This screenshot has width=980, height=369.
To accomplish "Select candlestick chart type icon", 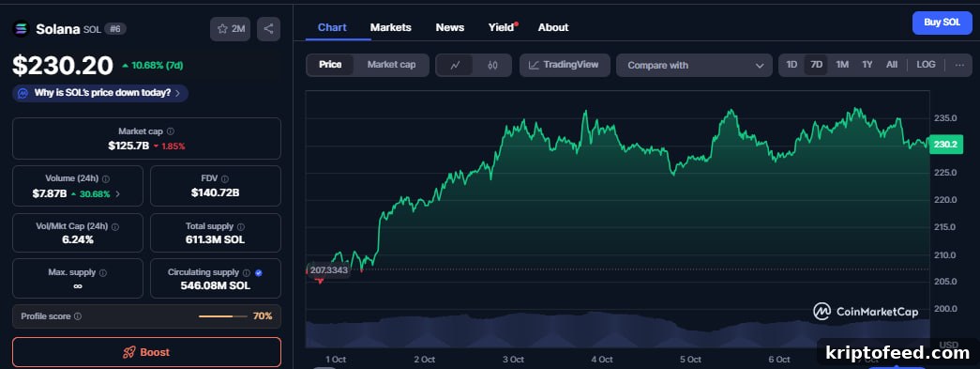I will point(492,65).
